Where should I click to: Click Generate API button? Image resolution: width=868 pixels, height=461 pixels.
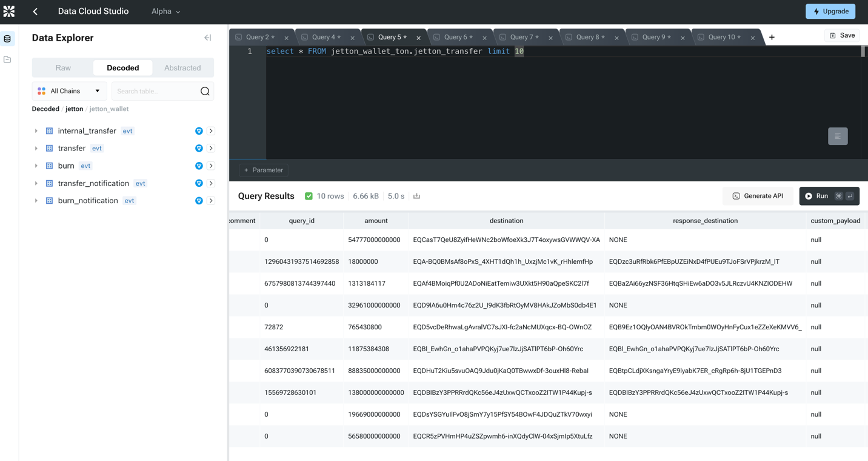pyautogui.click(x=758, y=196)
